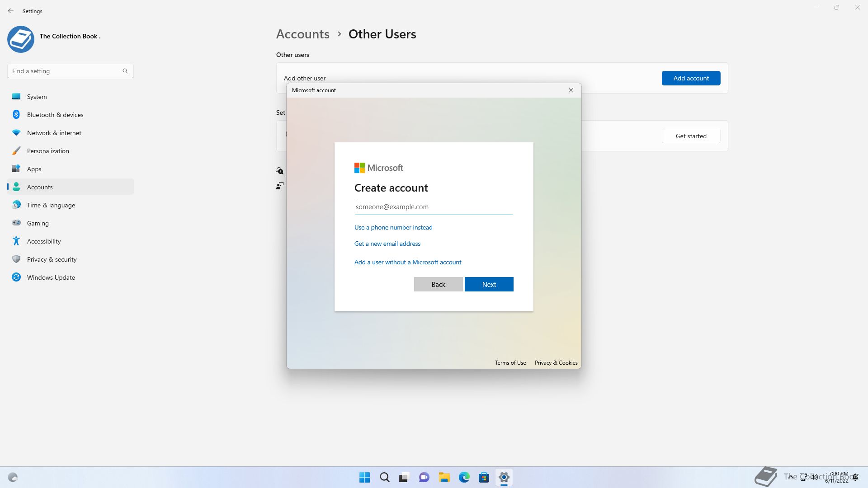Screen dimensions: 868x488
Task: Open the Apps settings category
Action: [x=34, y=169]
